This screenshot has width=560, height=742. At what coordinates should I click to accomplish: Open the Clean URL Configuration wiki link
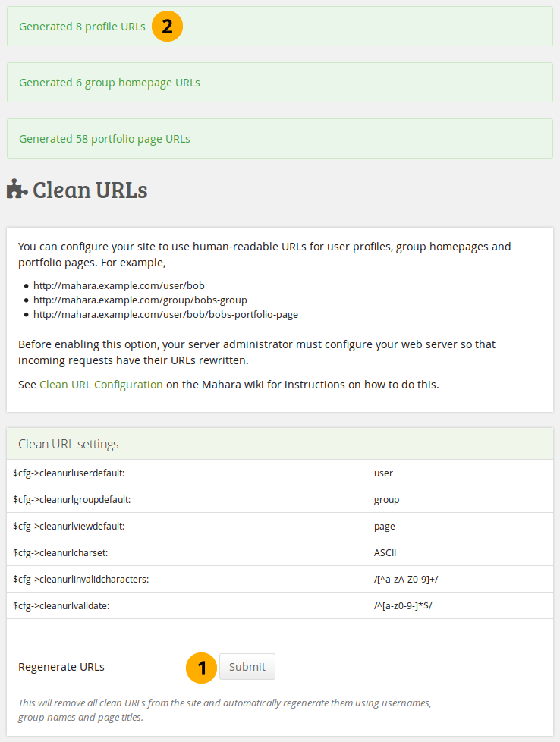pos(101,385)
